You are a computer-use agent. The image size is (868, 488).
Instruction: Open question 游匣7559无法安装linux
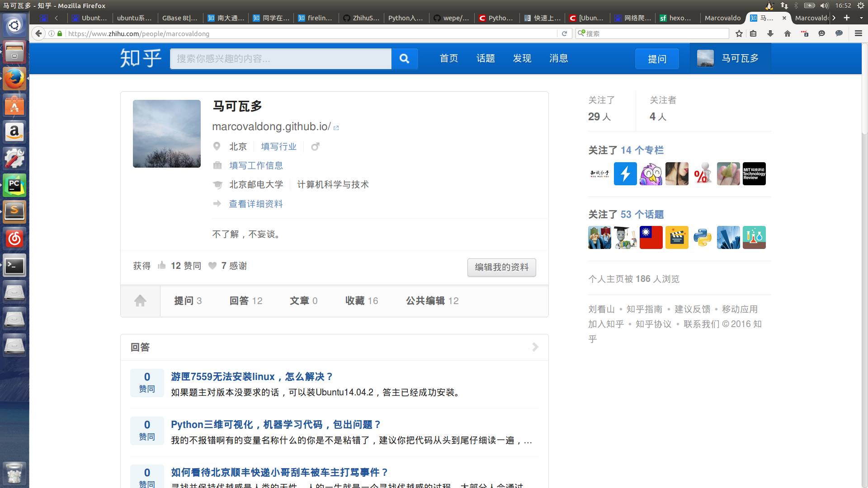[x=252, y=377]
